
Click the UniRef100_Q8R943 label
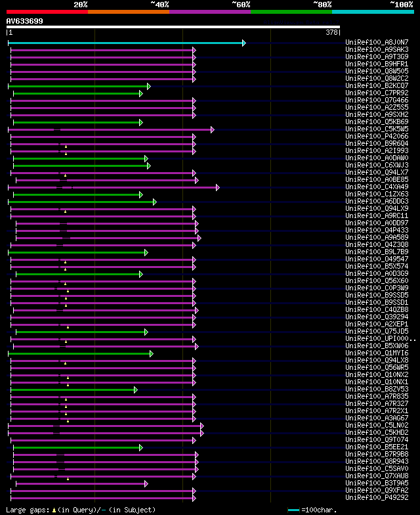[x=377, y=461]
